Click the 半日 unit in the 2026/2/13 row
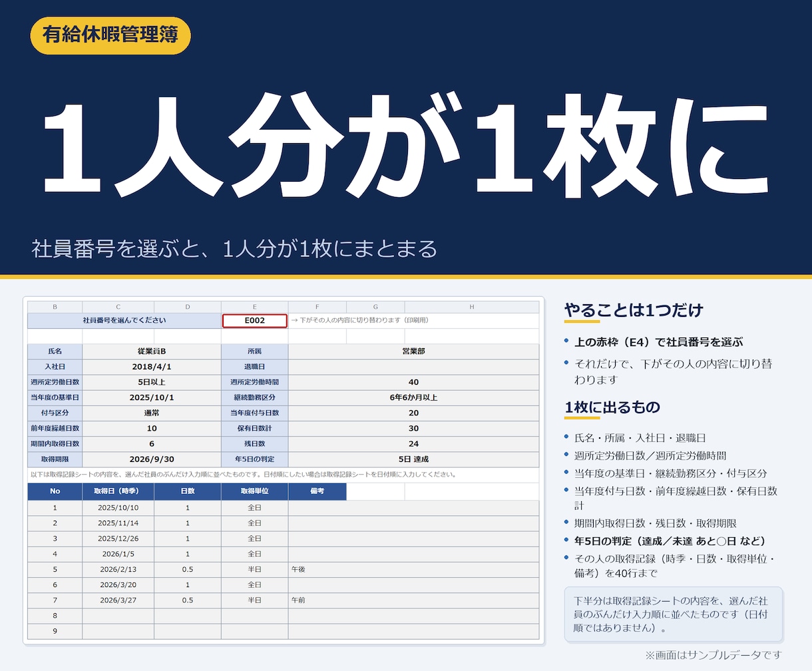Image resolution: width=812 pixels, height=671 pixels. tap(254, 569)
